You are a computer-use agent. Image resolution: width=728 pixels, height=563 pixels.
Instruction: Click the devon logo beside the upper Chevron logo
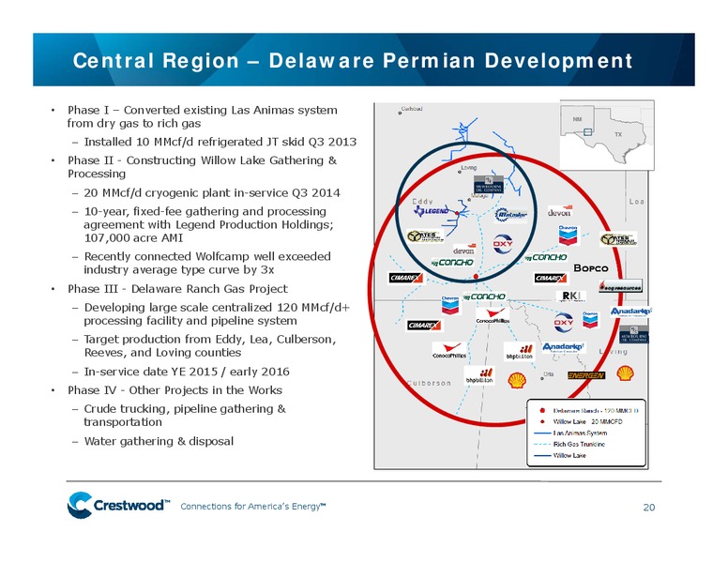point(560,211)
